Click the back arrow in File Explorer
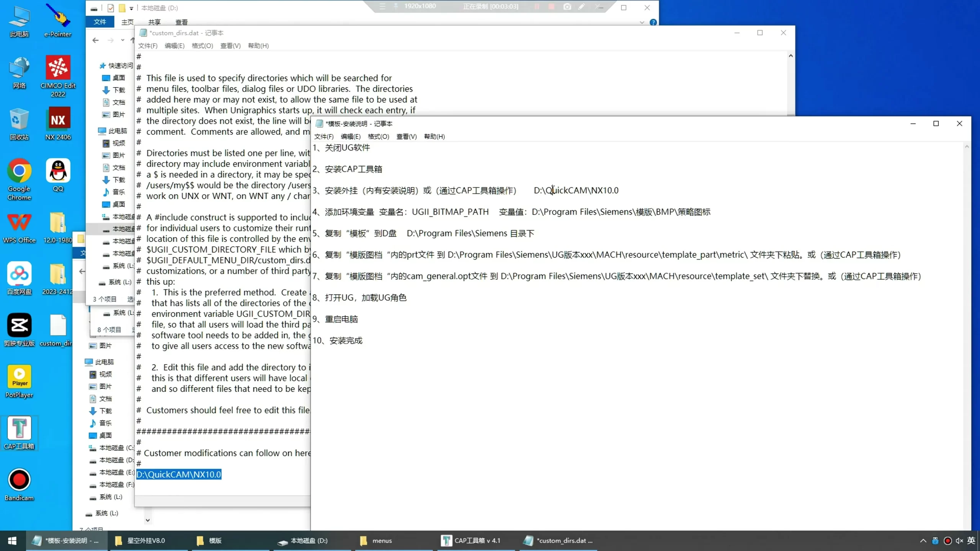 click(95, 40)
